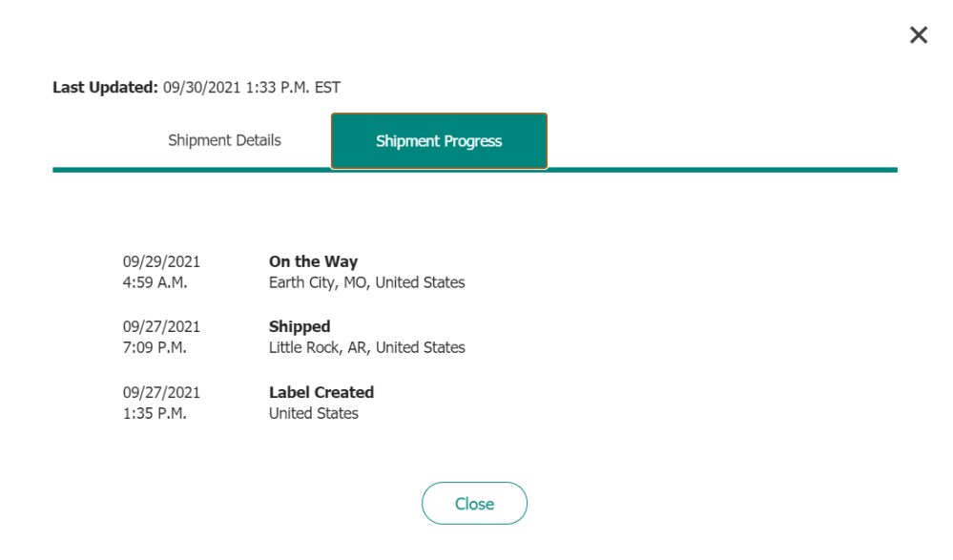Viewport: 953px width, 560px height.
Task: Click the X close icon
Action: pyautogui.click(x=919, y=35)
